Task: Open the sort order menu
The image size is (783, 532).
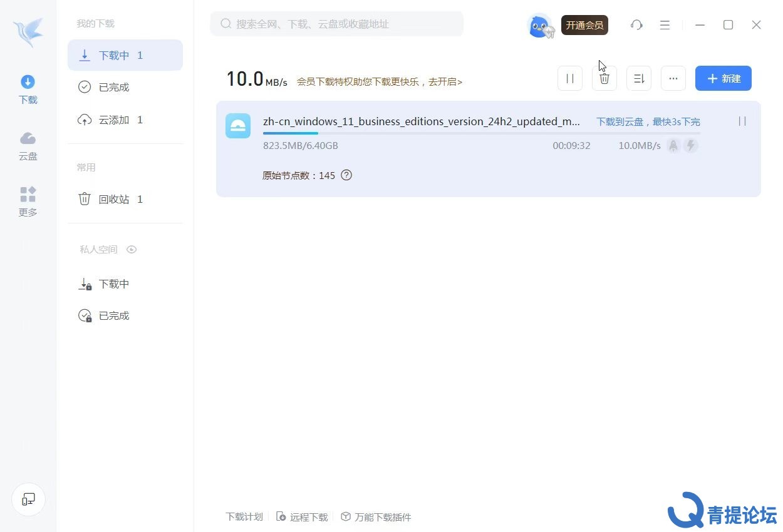Action: coord(639,78)
